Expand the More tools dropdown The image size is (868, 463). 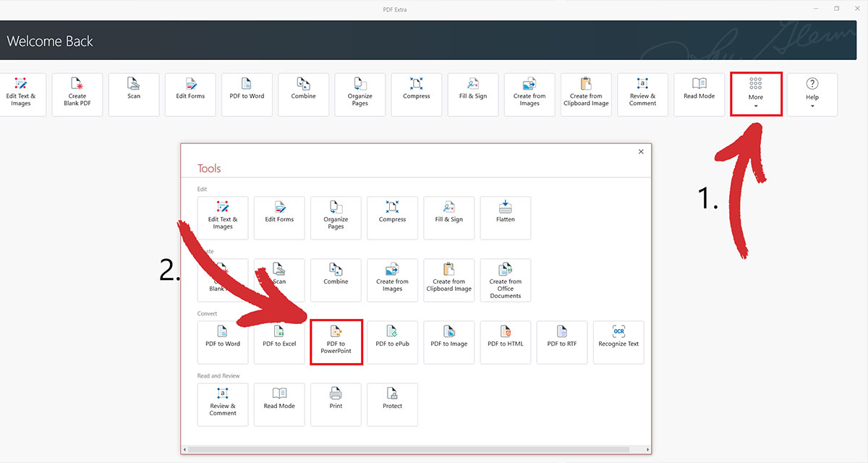756,94
